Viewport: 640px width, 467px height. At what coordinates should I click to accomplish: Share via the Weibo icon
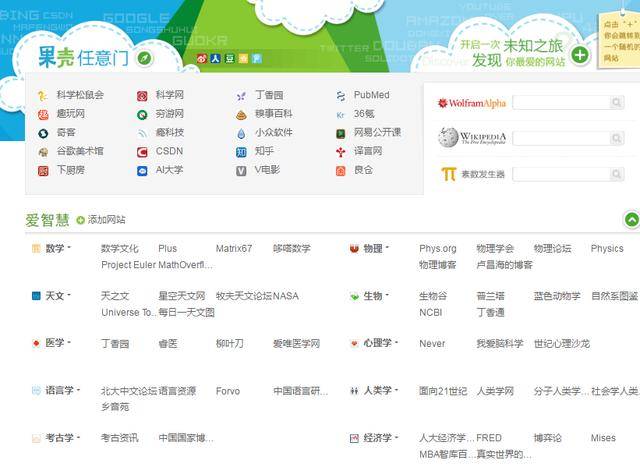(202, 58)
